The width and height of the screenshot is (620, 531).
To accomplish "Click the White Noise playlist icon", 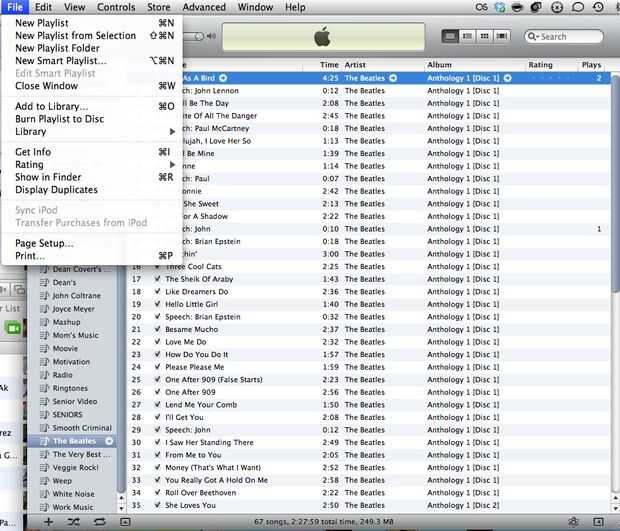I will (x=44, y=494).
